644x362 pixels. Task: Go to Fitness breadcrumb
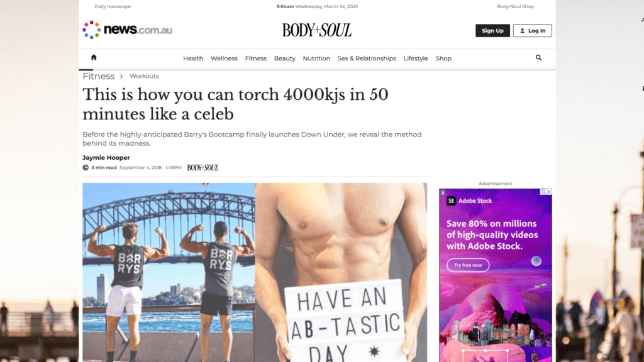99,76
